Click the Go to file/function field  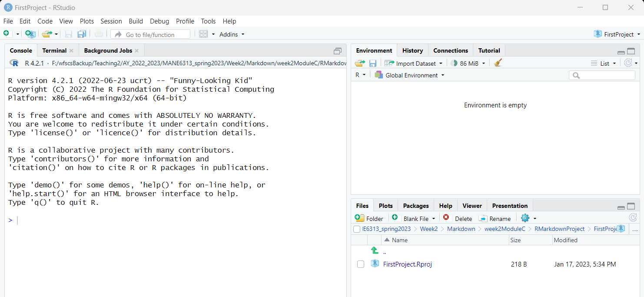click(150, 34)
